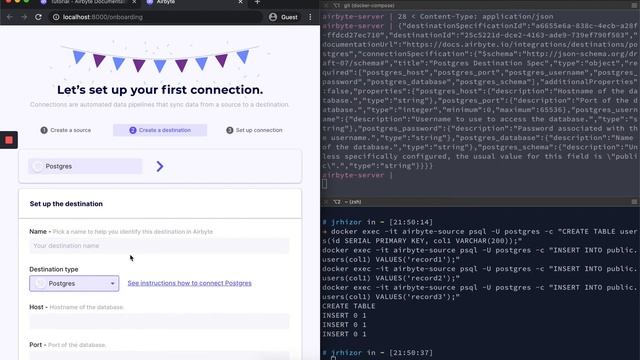Click the browser forward arrow
Image resolution: width=640 pixels, height=360 pixels.
pyautogui.click(x=24, y=17)
